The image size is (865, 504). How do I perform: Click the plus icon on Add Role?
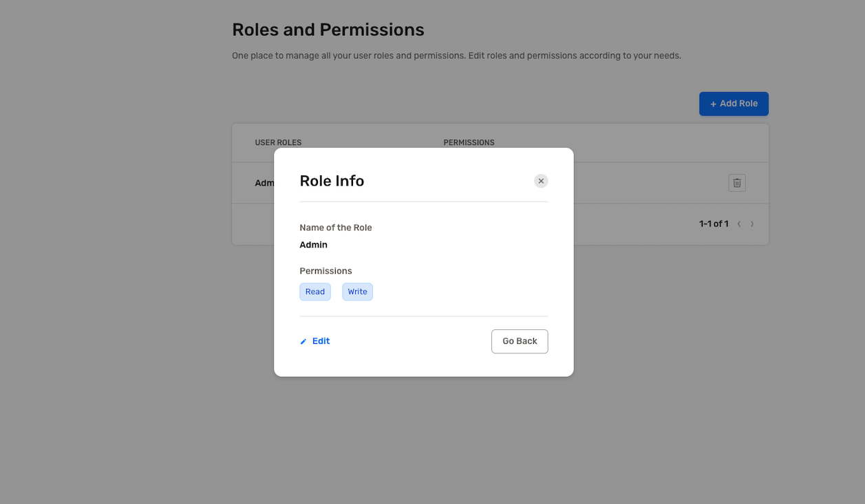point(713,104)
